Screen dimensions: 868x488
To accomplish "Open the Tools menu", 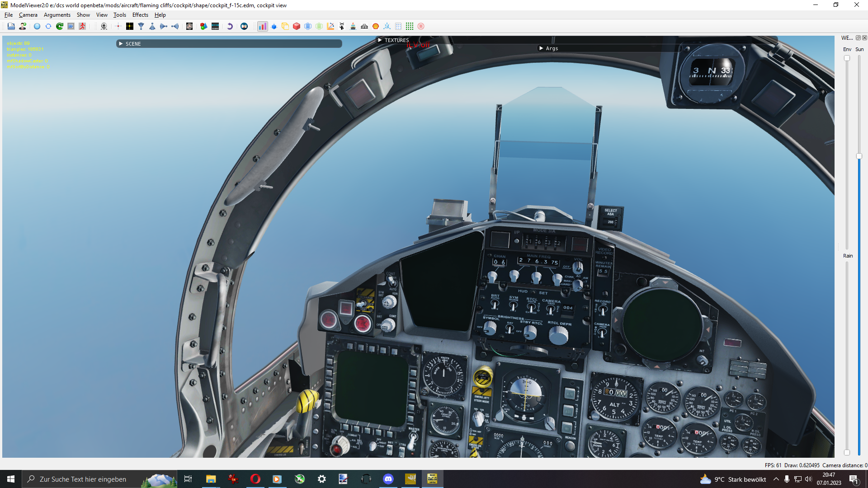I will [x=120, y=15].
